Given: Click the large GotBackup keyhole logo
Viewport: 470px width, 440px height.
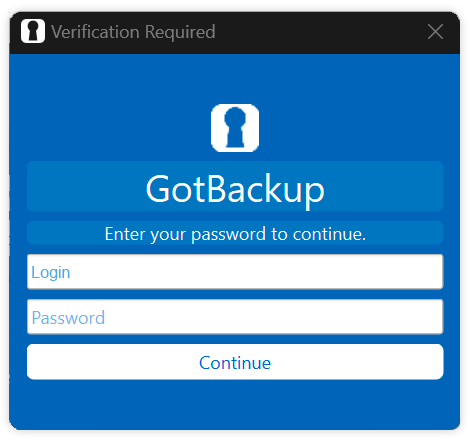Looking at the screenshot, I should (x=235, y=128).
